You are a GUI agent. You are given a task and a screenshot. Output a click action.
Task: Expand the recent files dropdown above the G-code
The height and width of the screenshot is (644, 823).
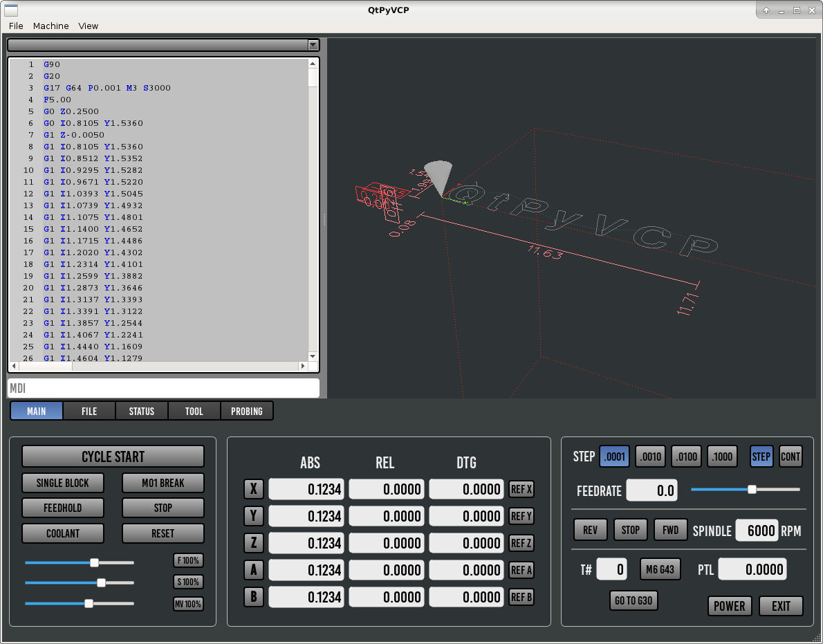pyautogui.click(x=313, y=44)
